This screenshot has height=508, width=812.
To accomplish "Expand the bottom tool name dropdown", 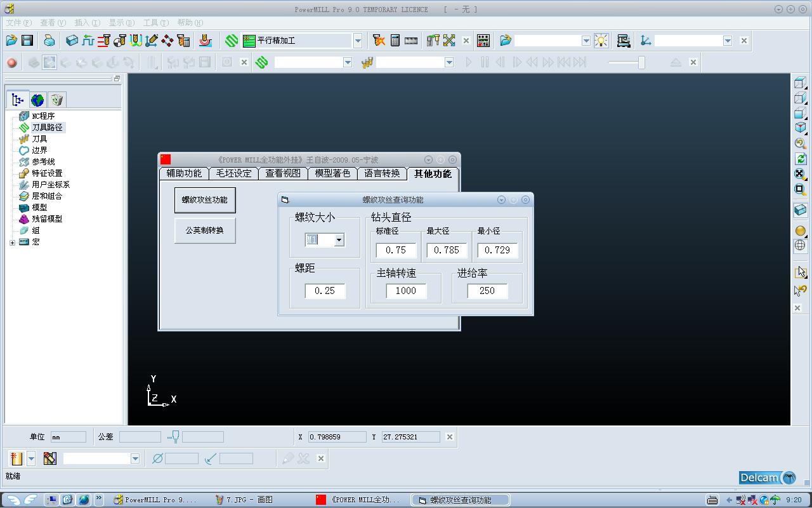I will click(135, 458).
